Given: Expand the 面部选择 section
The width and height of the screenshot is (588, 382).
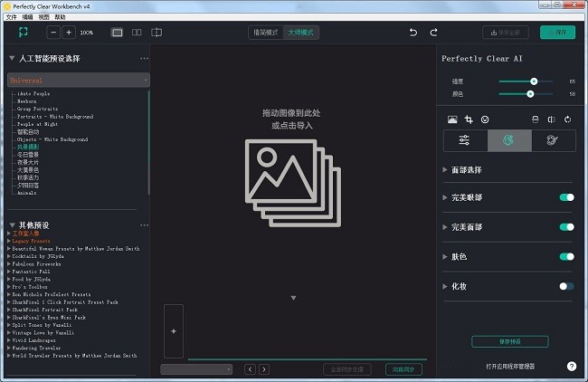Looking at the screenshot, I should 467,169.
